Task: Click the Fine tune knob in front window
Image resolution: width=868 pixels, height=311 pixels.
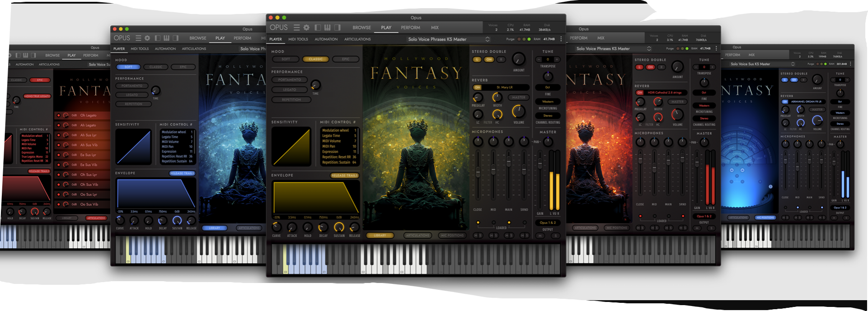Action: coord(548,76)
